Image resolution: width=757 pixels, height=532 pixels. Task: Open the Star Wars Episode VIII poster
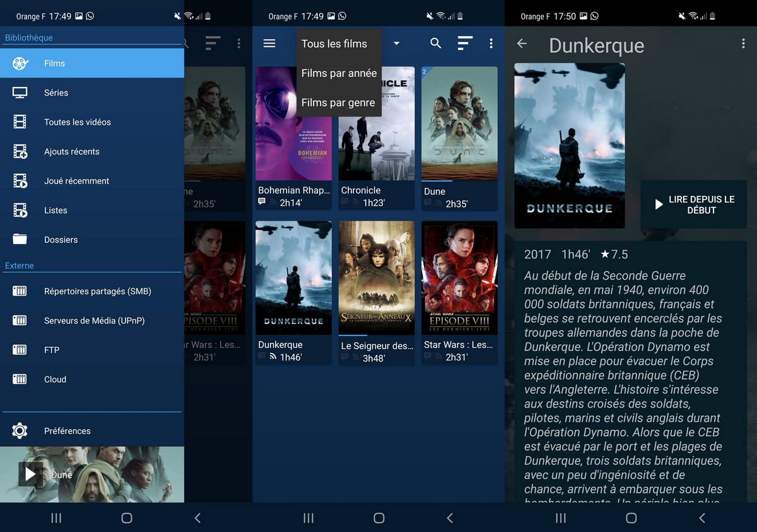click(459, 278)
